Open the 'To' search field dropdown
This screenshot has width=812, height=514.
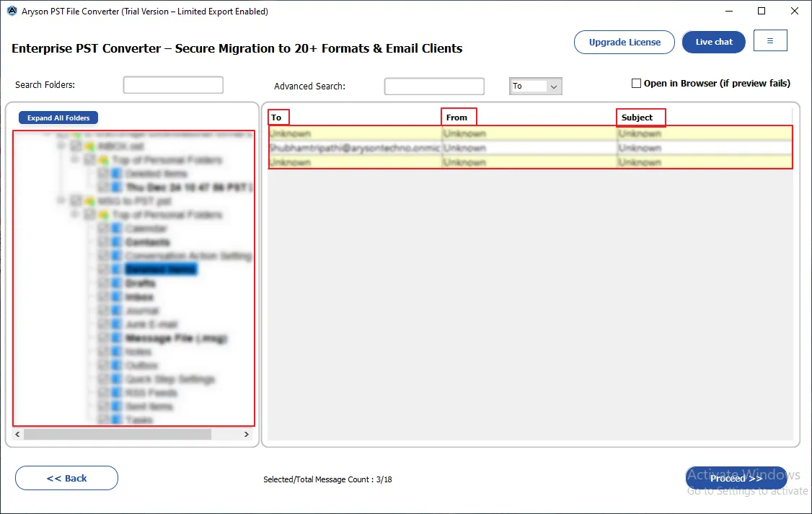pyautogui.click(x=554, y=87)
